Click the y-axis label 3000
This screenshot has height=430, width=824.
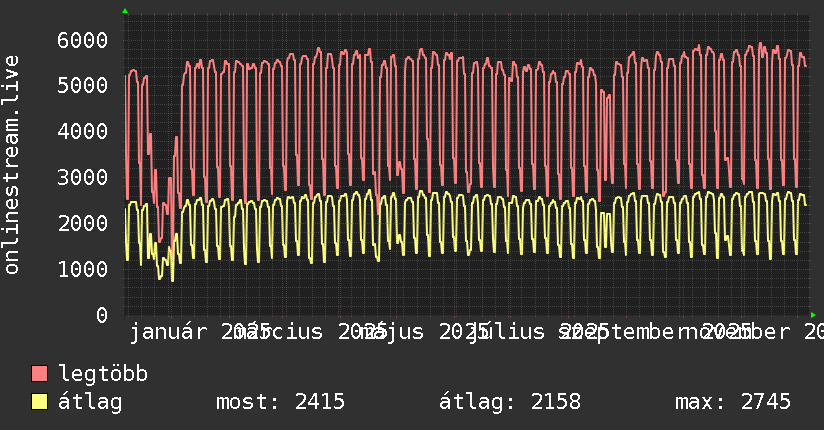click(83, 177)
